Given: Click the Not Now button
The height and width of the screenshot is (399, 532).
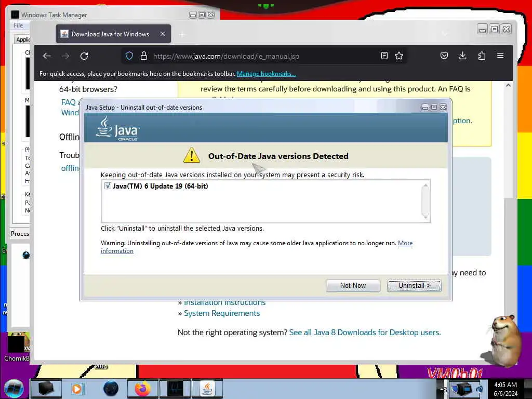Looking at the screenshot, I should point(353,286).
